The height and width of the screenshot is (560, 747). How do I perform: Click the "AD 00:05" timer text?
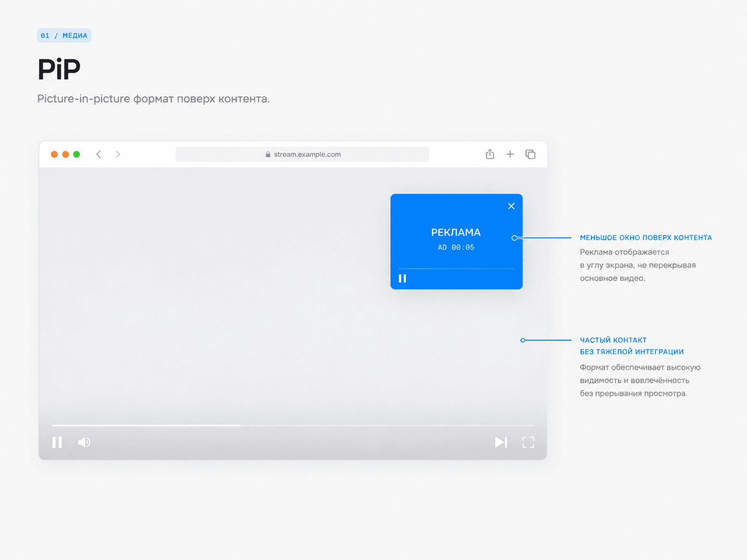[456, 248]
